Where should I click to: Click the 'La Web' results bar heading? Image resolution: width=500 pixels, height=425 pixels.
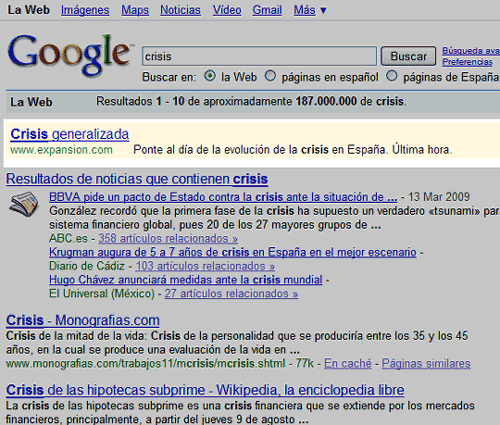point(31,102)
